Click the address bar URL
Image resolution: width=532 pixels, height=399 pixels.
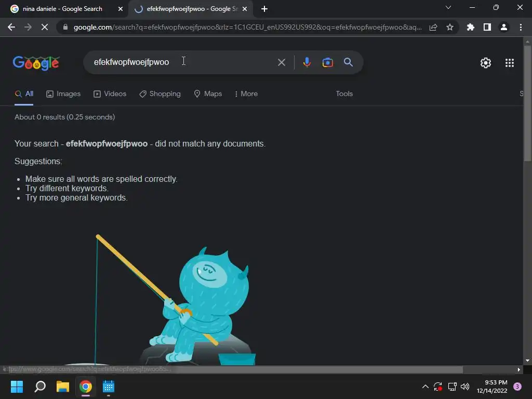[248, 27]
